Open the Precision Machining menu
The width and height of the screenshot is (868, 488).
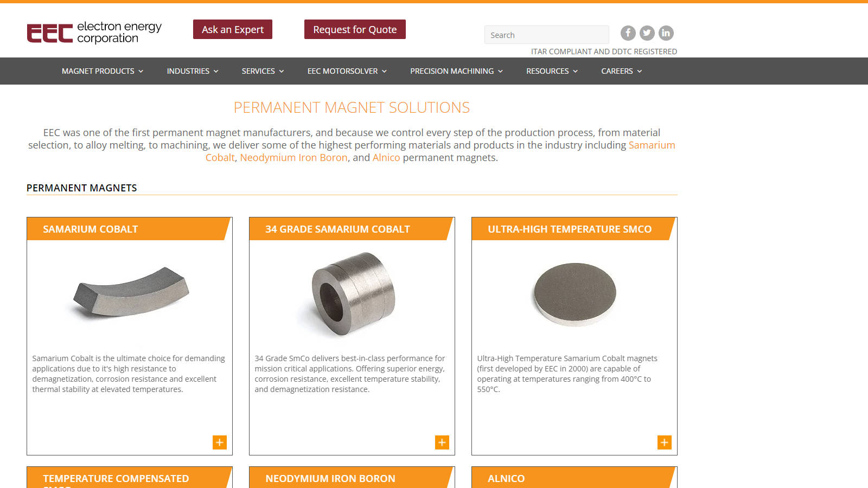(456, 71)
